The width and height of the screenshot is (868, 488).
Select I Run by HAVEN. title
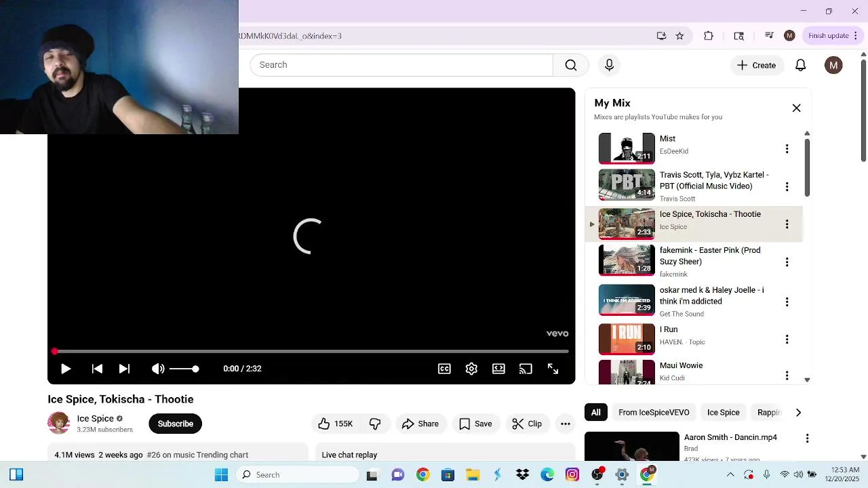(x=669, y=329)
